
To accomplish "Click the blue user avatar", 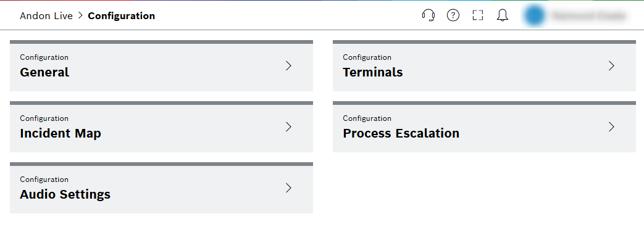I will point(534,15).
